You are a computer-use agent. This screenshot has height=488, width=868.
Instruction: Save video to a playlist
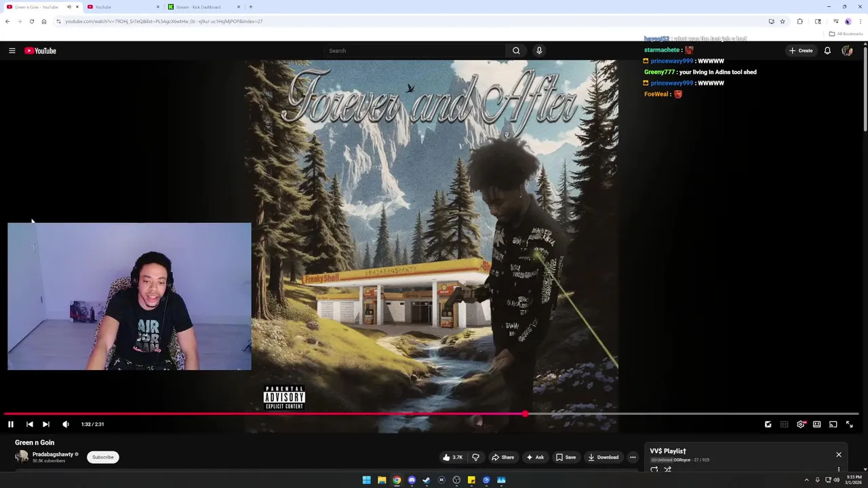click(566, 457)
